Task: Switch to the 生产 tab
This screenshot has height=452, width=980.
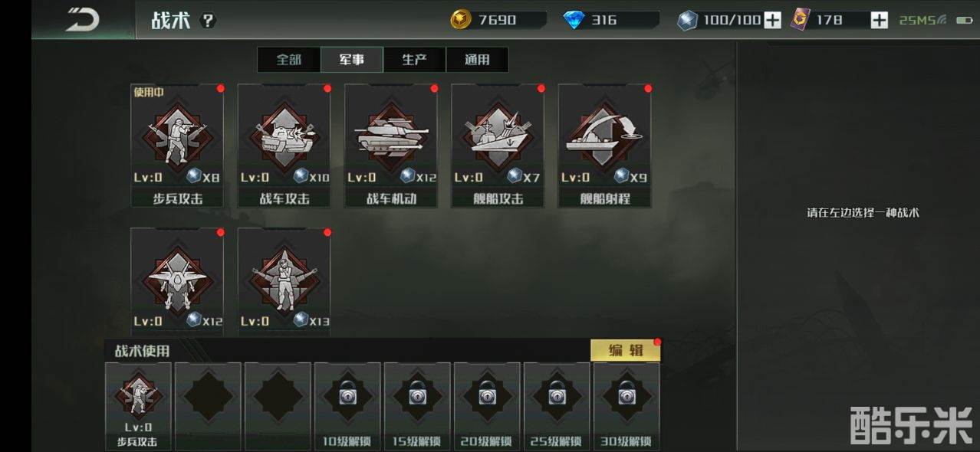Action: coord(414,60)
